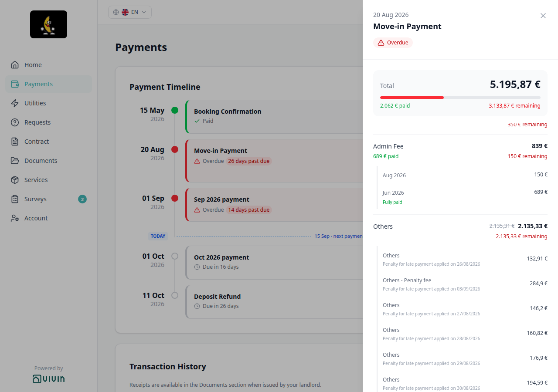This screenshot has width=558, height=392.
Task: Click the Contract document icon
Action: [x=15, y=142]
